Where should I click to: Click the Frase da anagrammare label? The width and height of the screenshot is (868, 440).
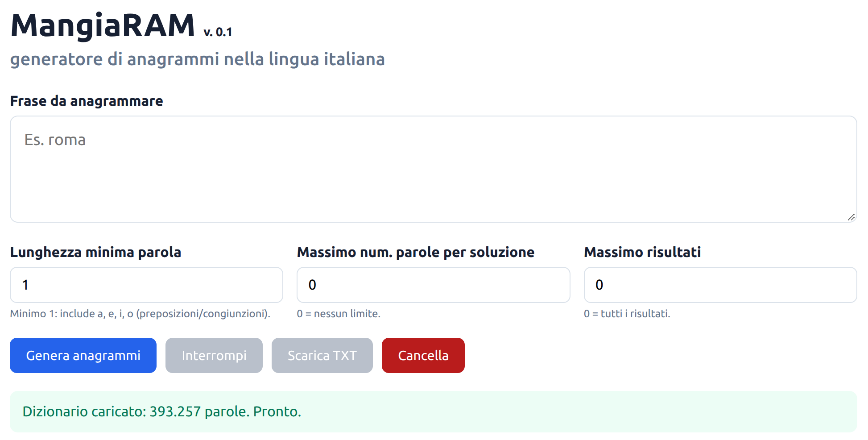coord(87,101)
